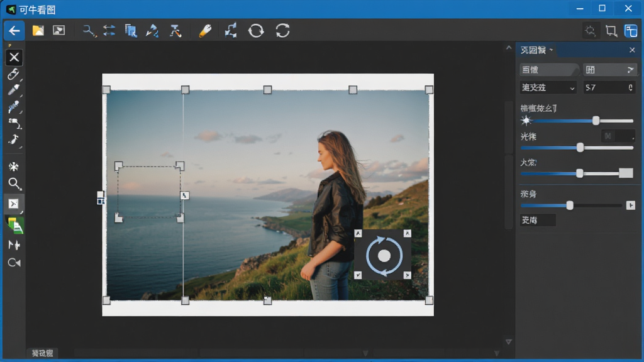Click the grey square at the third slider's end
The image size is (644, 362).
point(626,173)
